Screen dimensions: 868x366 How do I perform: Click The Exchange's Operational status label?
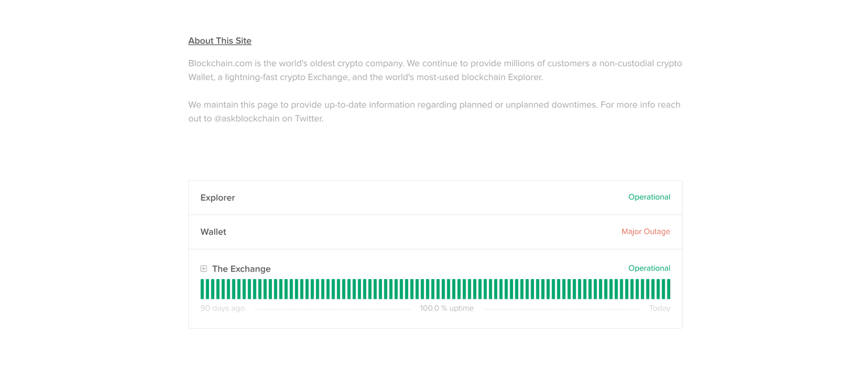(649, 268)
